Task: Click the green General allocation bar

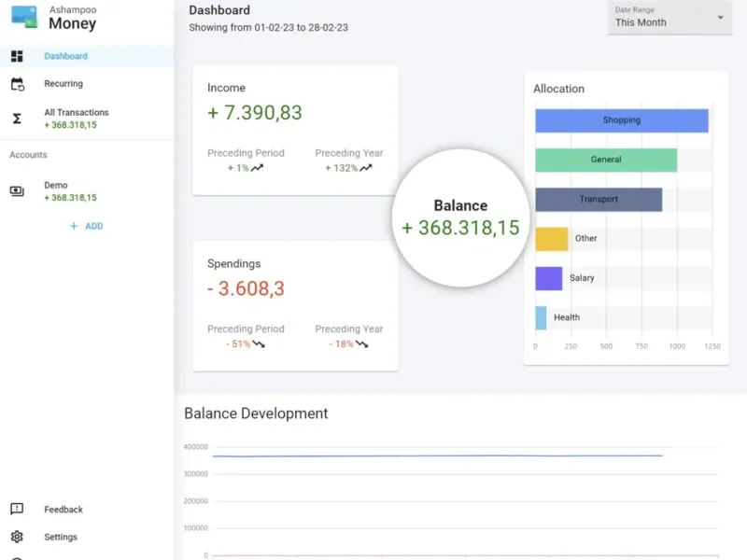Action: [606, 160]
